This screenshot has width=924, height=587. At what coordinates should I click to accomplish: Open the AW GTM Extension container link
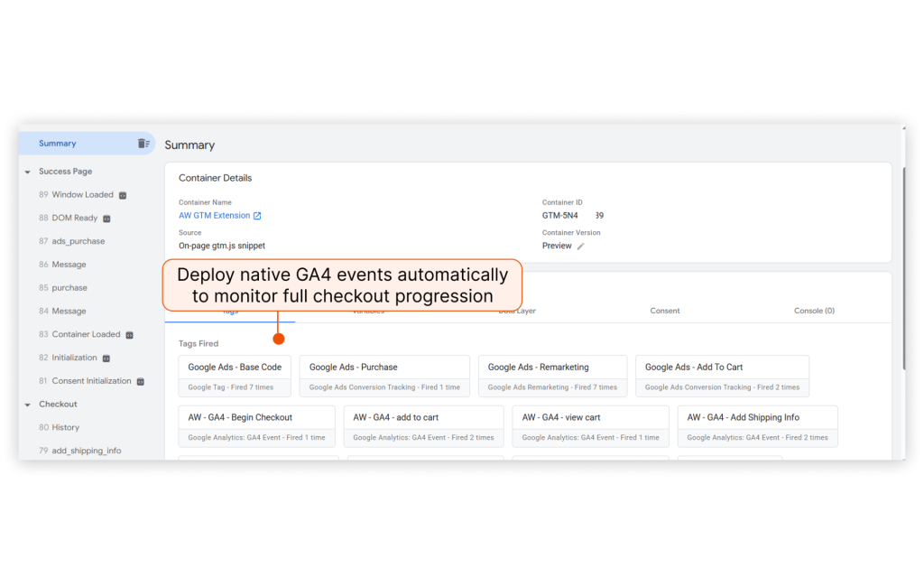pos(215,215)
